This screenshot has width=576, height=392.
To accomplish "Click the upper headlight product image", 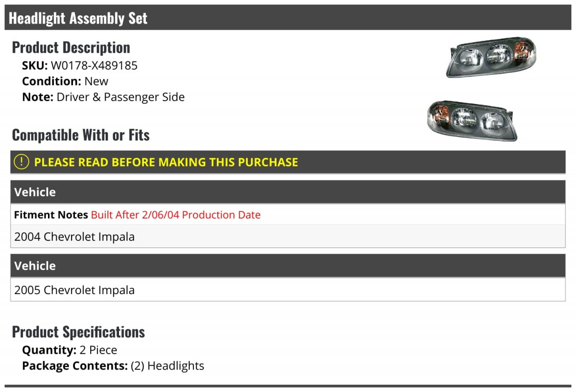I will coord(491,57).
